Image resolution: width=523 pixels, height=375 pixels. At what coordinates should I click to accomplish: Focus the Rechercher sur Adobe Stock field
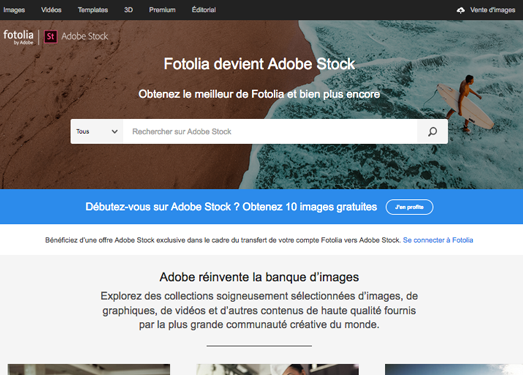[x=270, y=131]
